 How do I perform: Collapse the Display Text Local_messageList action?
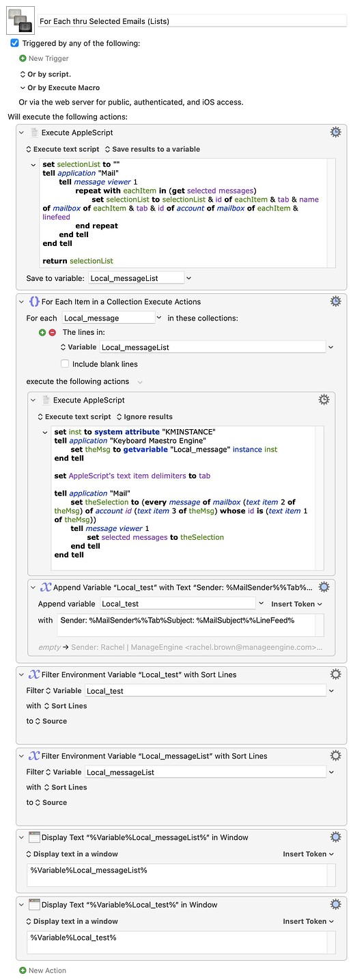pos(23,838)
